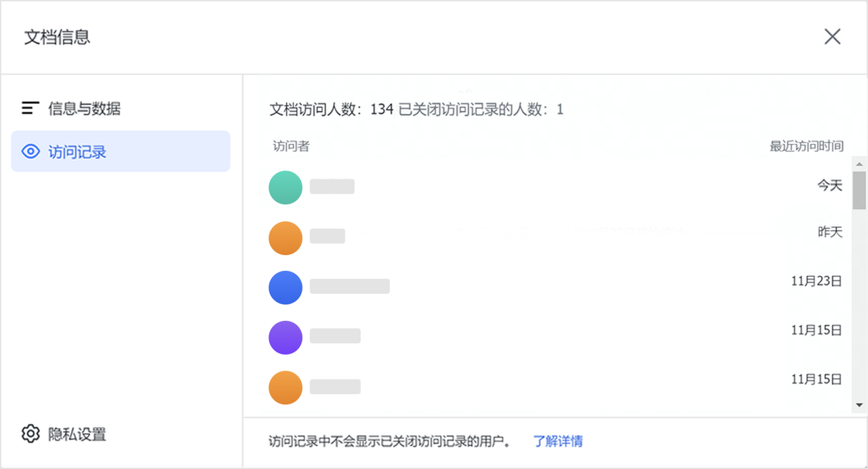Viewport: 868px width, 469px height.
Task: Close the 文档信息 dialog
Action: (832, 37)
